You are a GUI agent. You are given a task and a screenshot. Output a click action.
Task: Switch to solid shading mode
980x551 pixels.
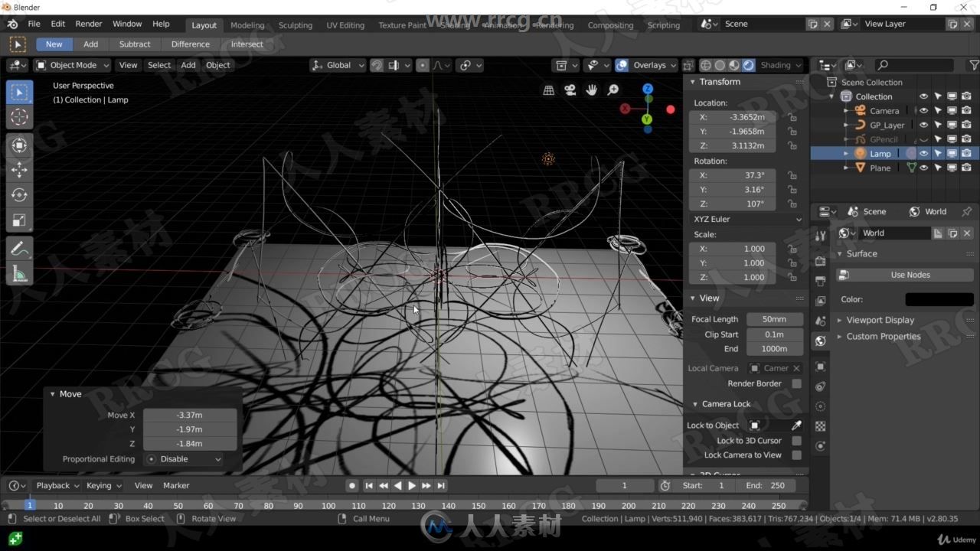coord(720,65)
